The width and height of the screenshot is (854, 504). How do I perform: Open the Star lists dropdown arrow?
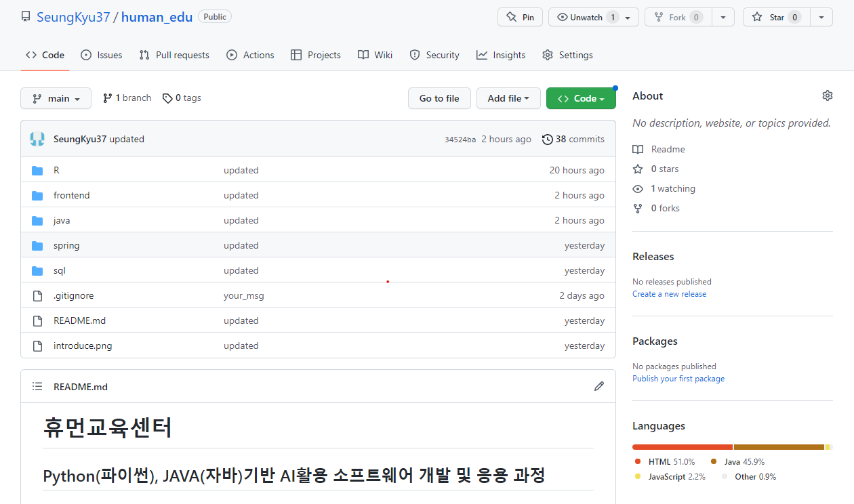(821, 17)
